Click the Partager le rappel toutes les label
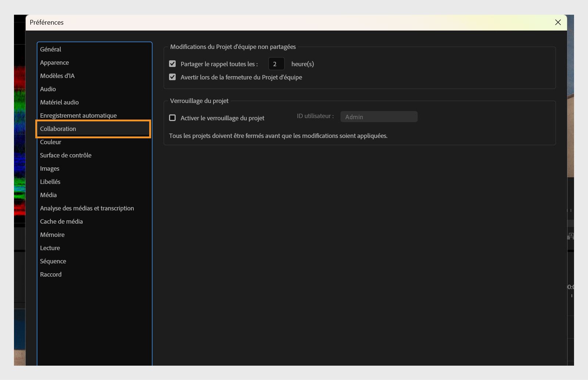588x380 pixels. click(219, 64)
